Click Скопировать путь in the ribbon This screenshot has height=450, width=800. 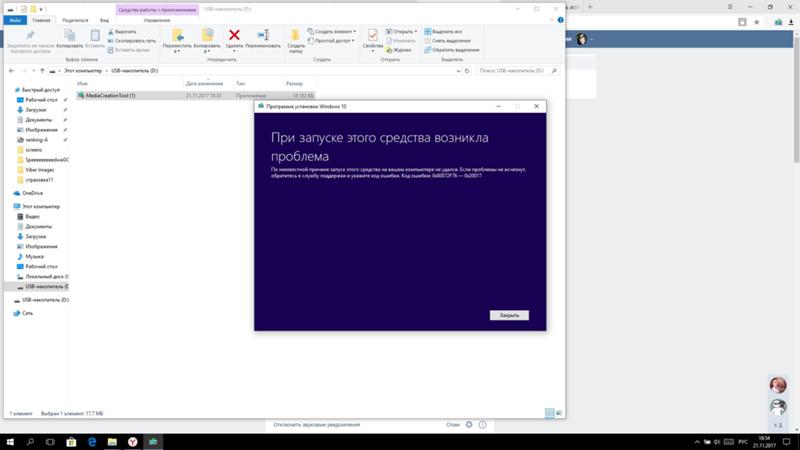[132, 41]
